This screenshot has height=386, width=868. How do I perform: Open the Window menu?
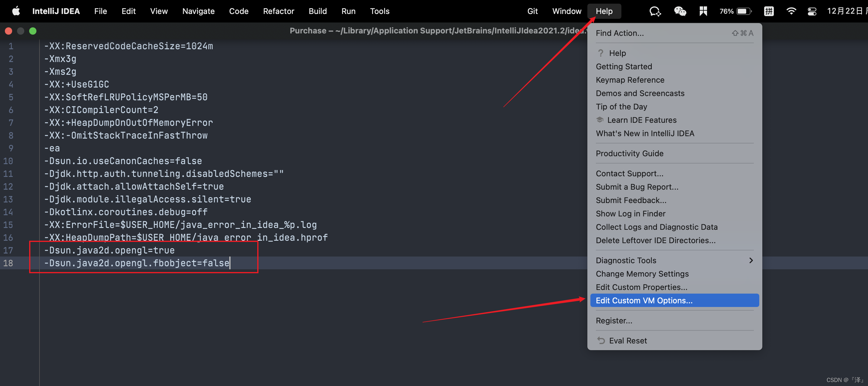click(566, 11)
